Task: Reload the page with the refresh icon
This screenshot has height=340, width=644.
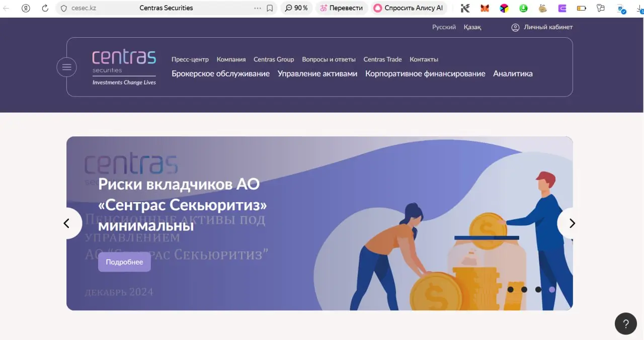Action: 45,8
